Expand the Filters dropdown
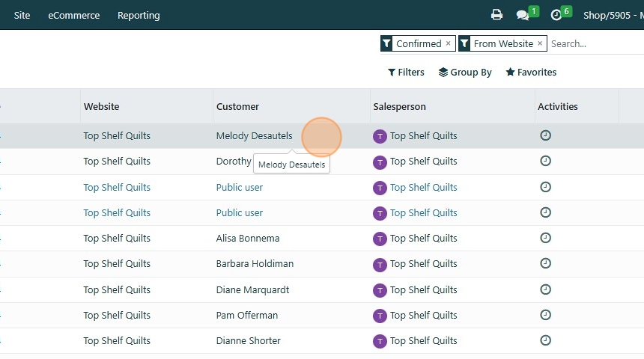This screenshot has width=644, height=359. [406, 73]
